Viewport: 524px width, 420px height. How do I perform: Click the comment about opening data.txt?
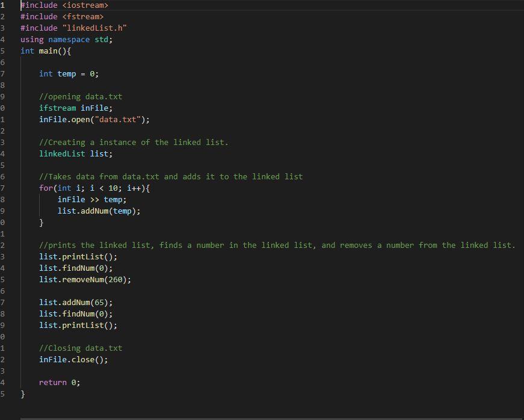(x=81, y=96)
